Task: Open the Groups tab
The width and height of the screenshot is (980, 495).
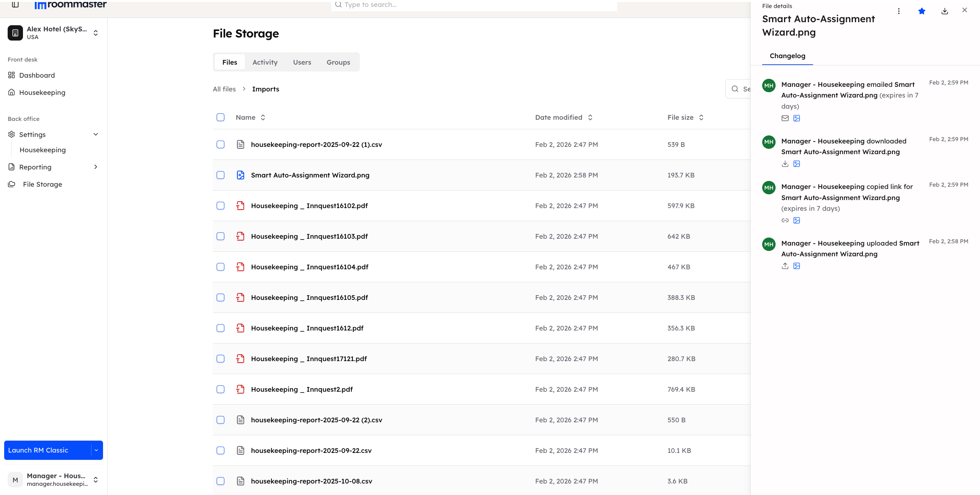Action: point(338,62)
